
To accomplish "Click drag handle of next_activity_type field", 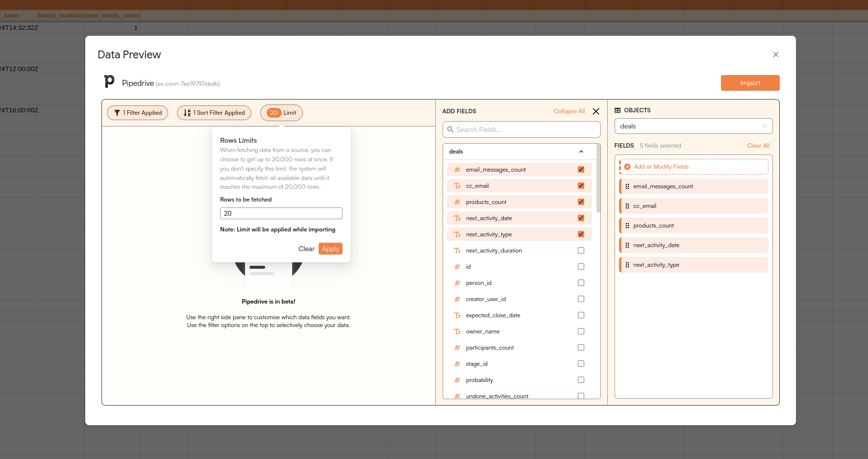I will pyautogui.click(x=627, y=265).
